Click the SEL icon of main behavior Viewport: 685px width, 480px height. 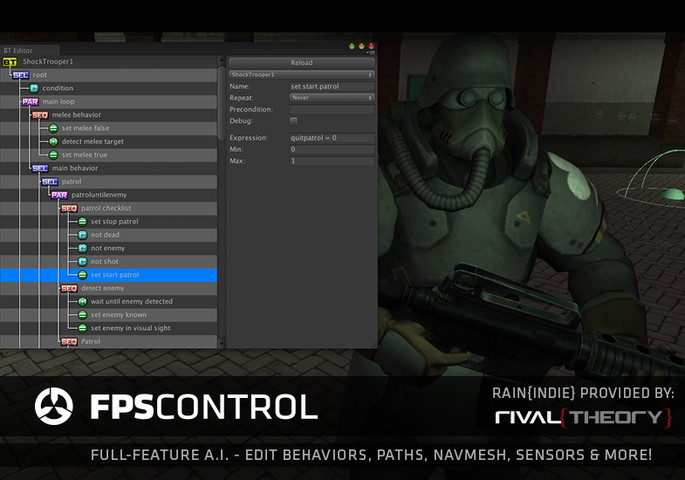click(40, 169)
